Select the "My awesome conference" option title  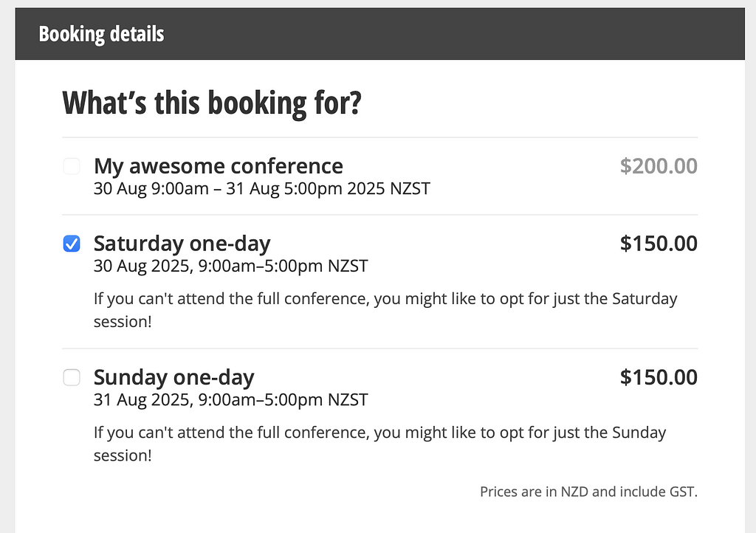click(218, 166)
